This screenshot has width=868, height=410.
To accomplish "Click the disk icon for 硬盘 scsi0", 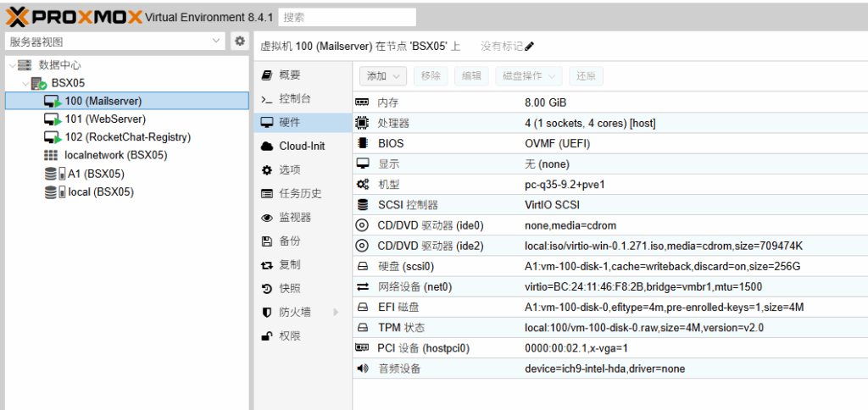I will pyautogui.click(x=362, y=266).
